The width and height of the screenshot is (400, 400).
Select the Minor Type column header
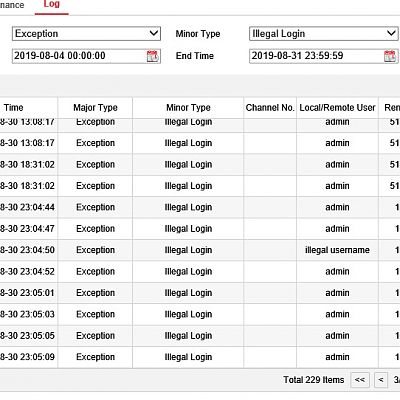tap(188, 108)
